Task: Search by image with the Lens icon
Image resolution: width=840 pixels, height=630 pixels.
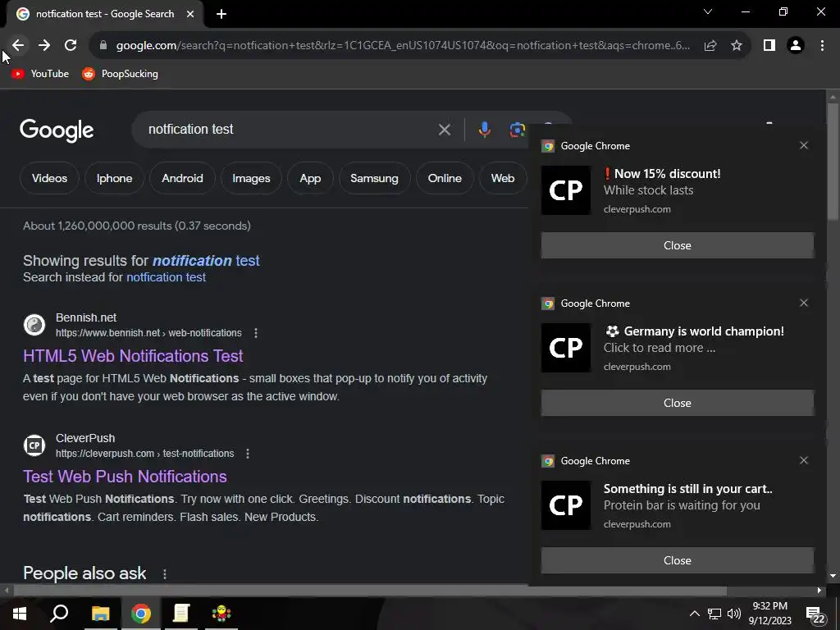Action: (517, 130)
